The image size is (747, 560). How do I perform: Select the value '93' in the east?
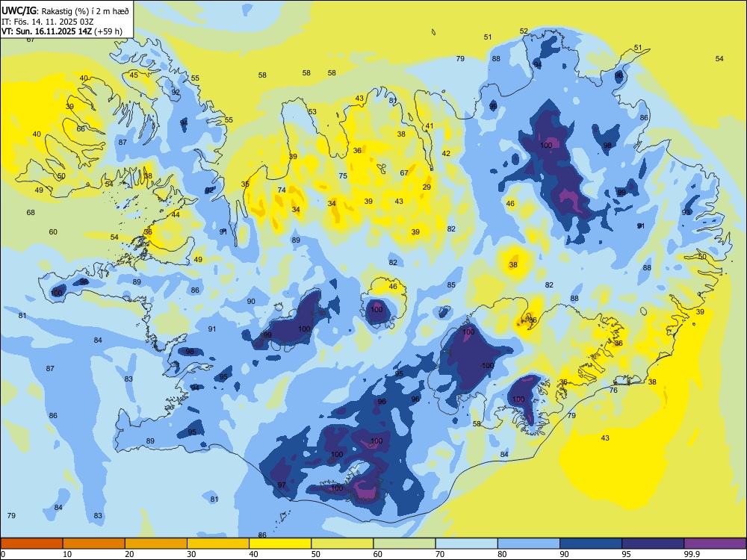pos(686,212)
